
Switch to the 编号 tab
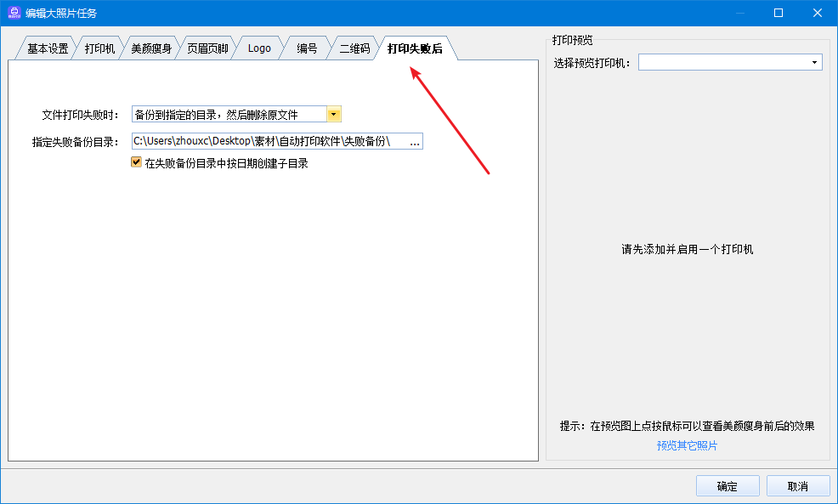307,48
